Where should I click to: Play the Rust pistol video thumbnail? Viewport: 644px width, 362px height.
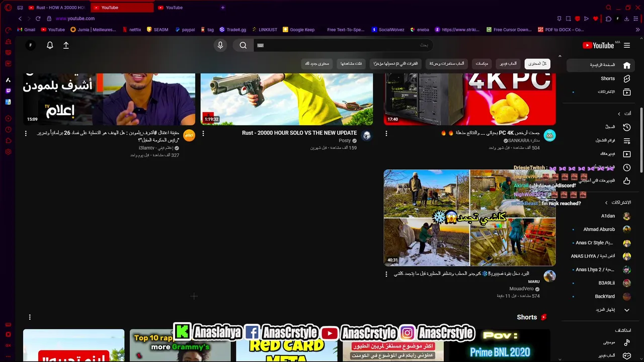coord(287,99)
